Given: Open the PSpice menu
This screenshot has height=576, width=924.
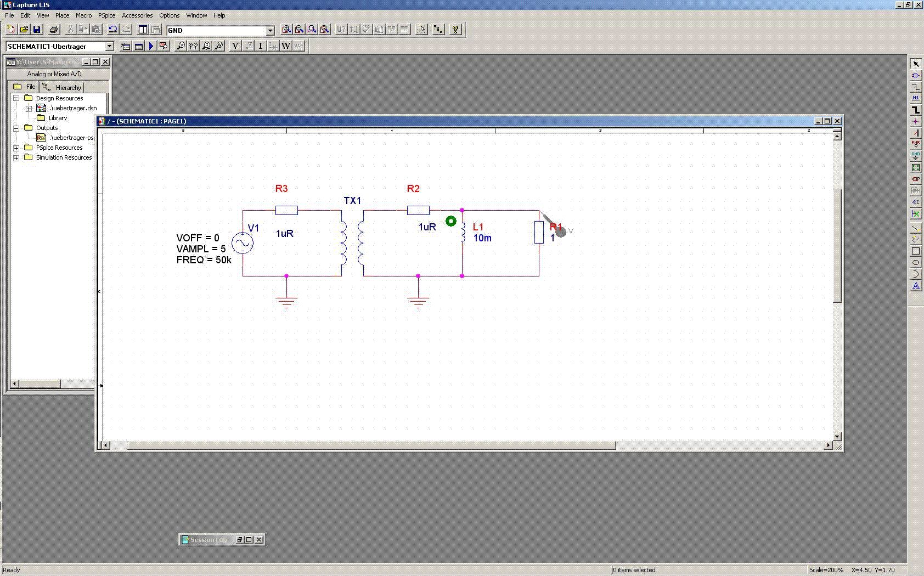Looking at the screenshot, I should (106, 15).
